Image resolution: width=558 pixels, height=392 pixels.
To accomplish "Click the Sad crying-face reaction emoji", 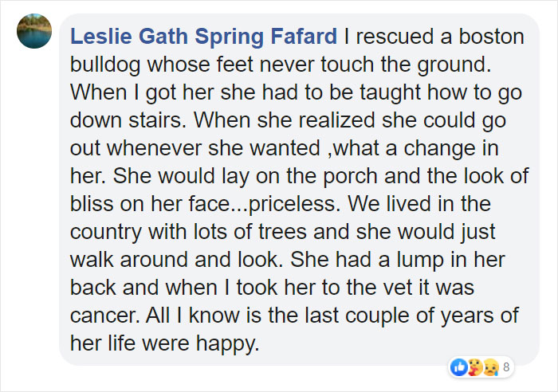I will tap(492, 367).
